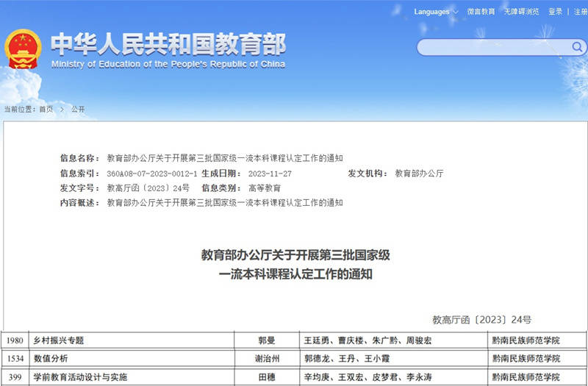Click the national emblem logo
The image size is (588, 386).
click(x=24, y=49)
